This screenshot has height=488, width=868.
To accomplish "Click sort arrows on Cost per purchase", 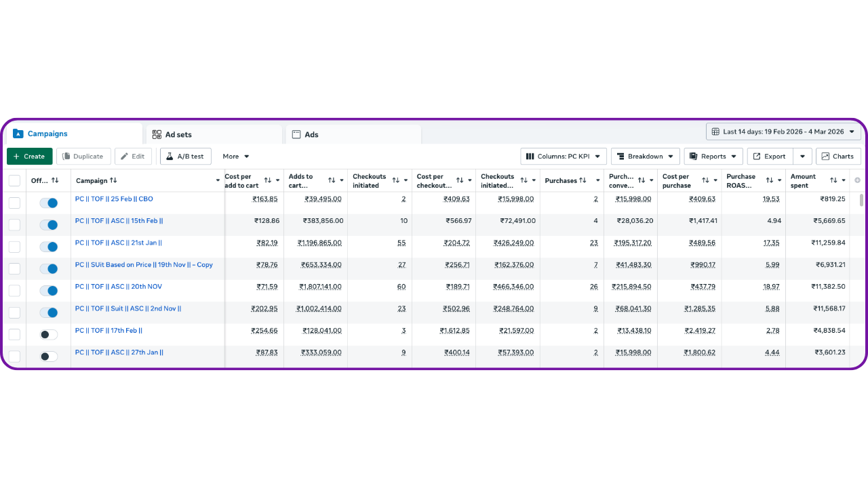I will pos(705,180).
